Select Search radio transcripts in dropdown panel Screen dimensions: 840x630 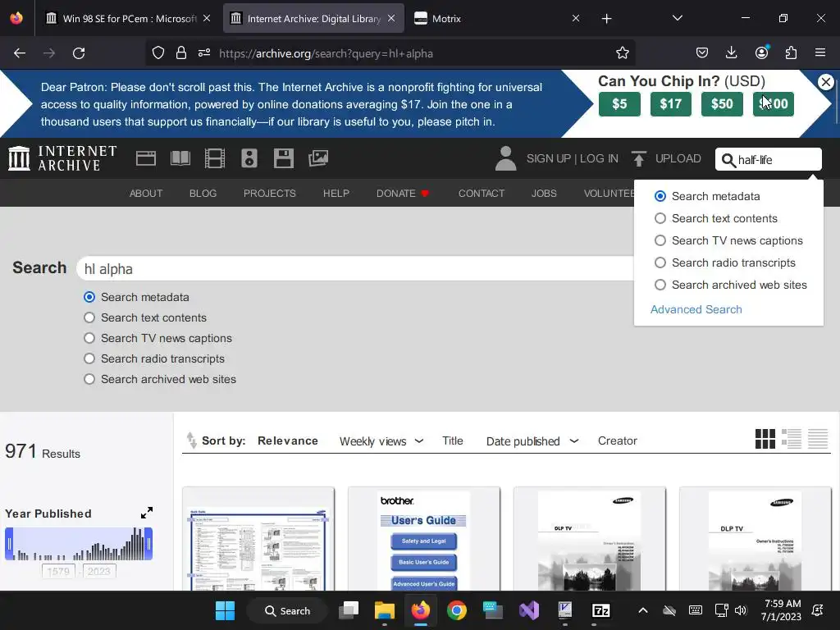[x=660, y=262]
